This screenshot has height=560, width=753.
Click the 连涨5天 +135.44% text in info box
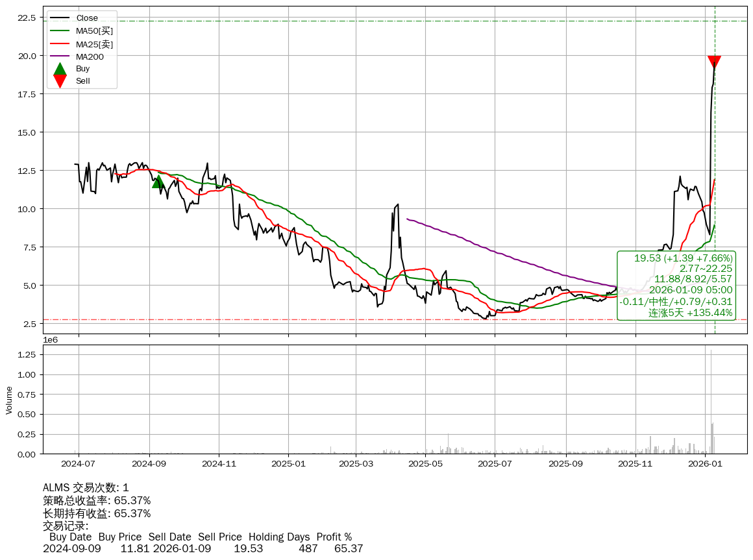coord(691,313)
